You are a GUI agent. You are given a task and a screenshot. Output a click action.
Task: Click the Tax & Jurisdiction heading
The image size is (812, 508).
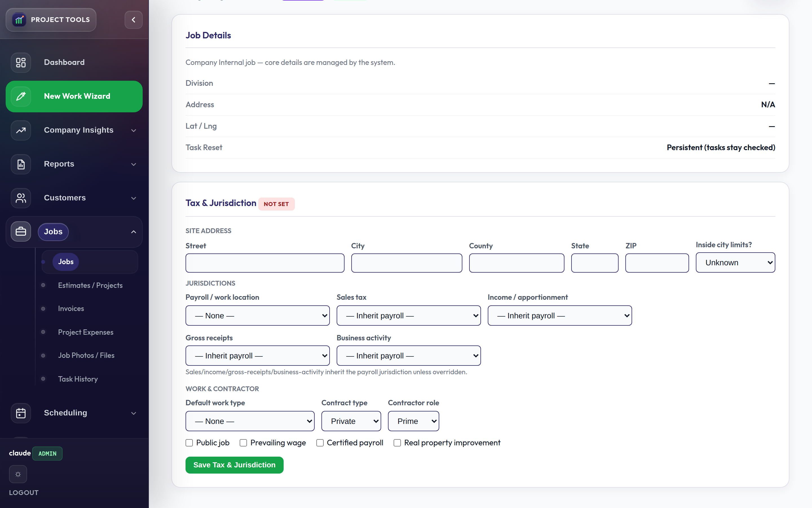click(221, 203)
